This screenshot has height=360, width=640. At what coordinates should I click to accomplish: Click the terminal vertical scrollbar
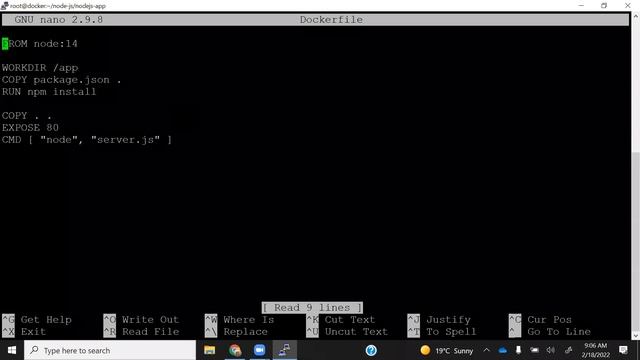[x=636, y=176]
